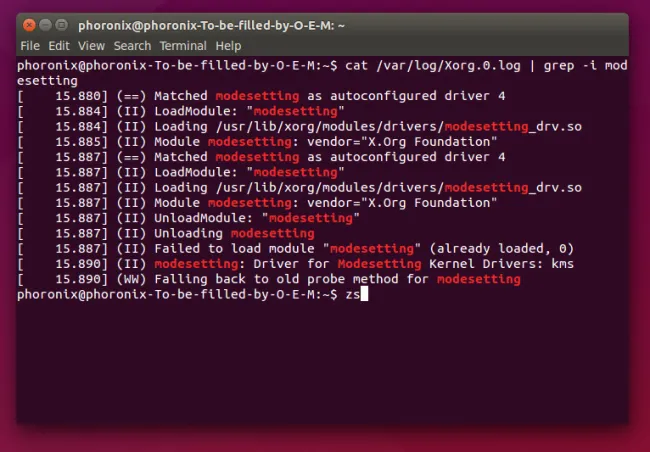
Task: Open the Help menu
Action: [228, 46]
